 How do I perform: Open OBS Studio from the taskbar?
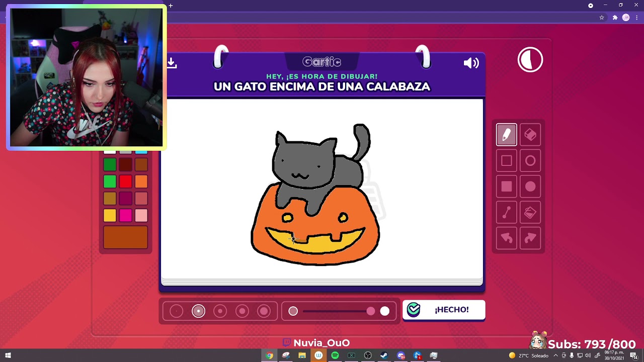[x=368, y=355]
